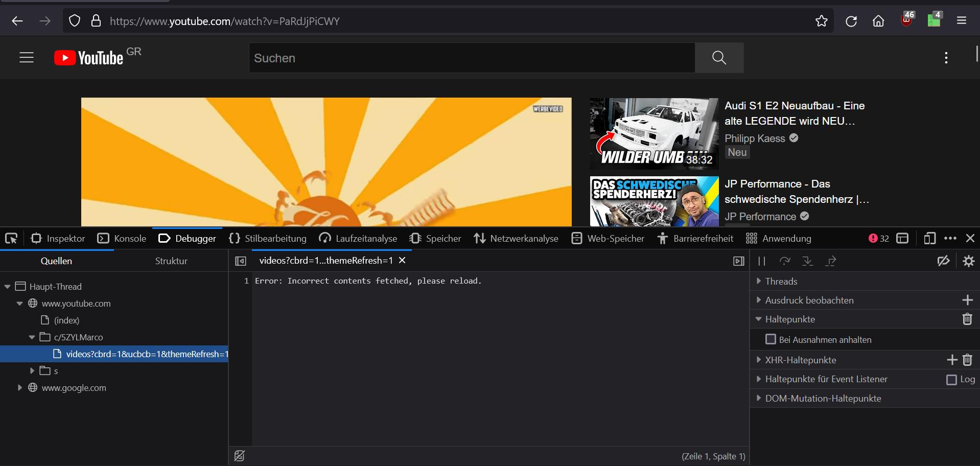Click the Step into icon
The height and width of the screenshot is (466, 980).
coord(807,261)
